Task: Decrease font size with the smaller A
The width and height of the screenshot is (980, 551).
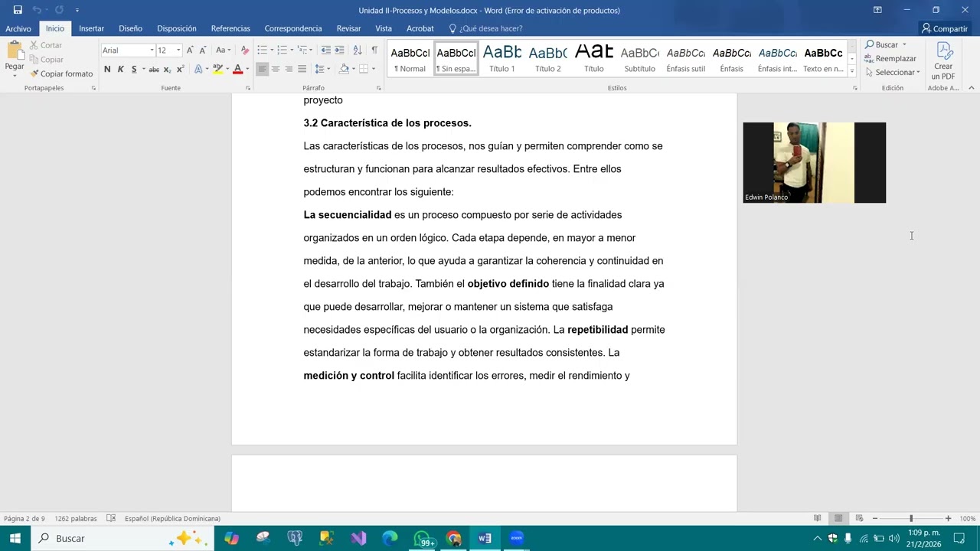Action: (x=202, y=50)
